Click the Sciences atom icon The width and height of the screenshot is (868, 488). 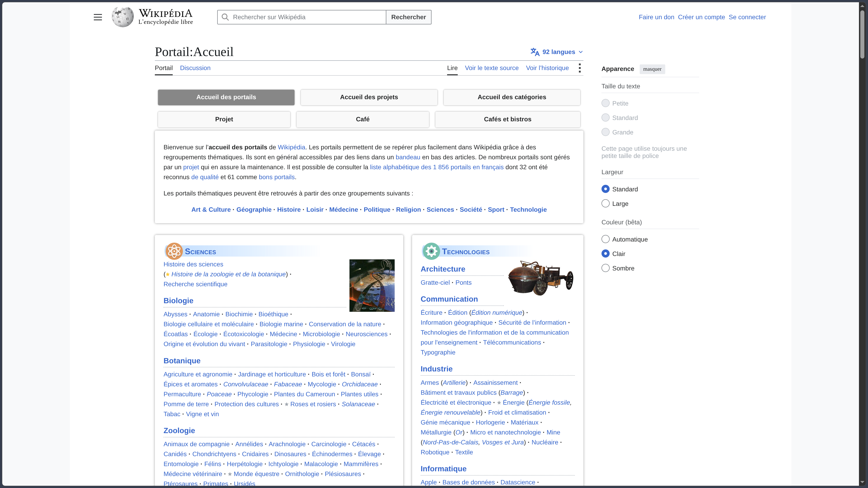tap(174, 251)
